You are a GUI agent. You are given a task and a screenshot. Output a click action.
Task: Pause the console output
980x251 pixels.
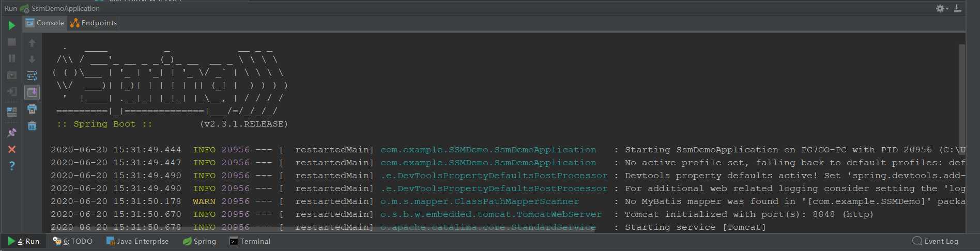pos(11,58)
